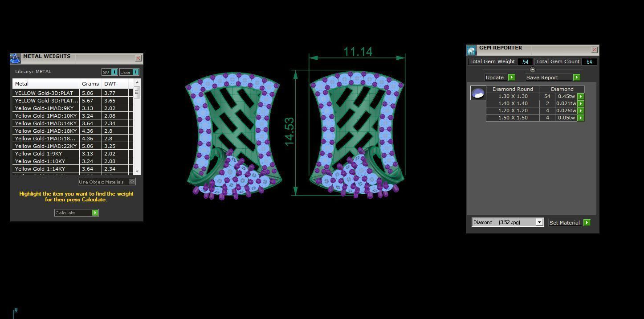Click the 0.45tw weight cell
Viewport: 644px width, 319px height.
[x=566, y=96]
